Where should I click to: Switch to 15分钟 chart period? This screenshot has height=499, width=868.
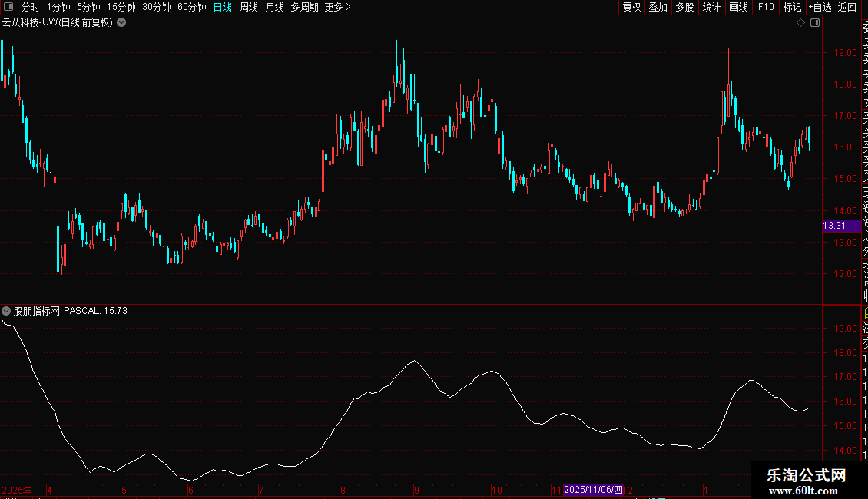pos(121,7)
